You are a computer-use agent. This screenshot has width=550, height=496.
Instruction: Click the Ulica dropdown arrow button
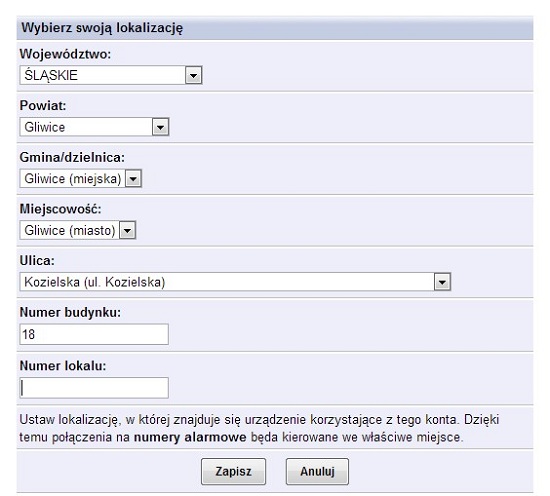(x=442, y=282)
